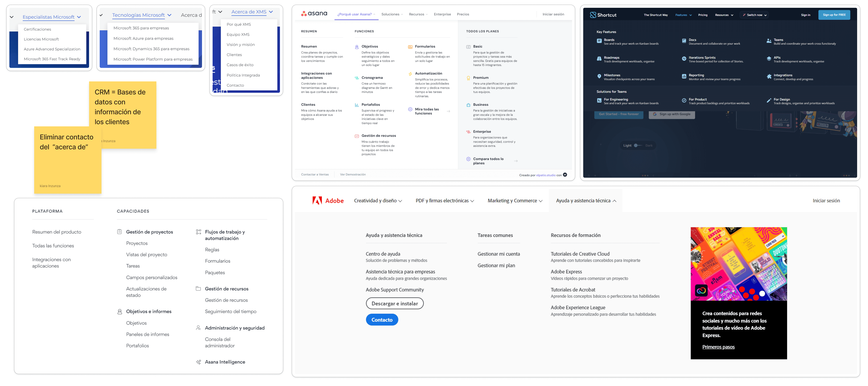Select the yellow 'Eliminar contacto' sticky note
The width and height of the screenshot is (868, 386).
67,160
